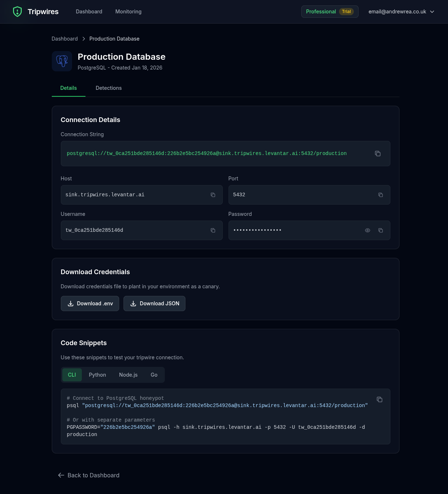This screenshot has height=494, width=448.
Task: Click the Professional Trial plan badge
Action: (330, 12)
